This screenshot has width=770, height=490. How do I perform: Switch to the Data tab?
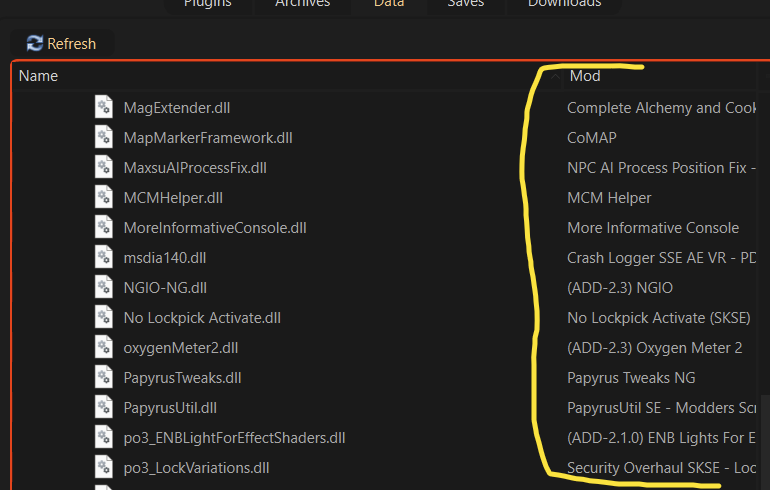(389, 4)
